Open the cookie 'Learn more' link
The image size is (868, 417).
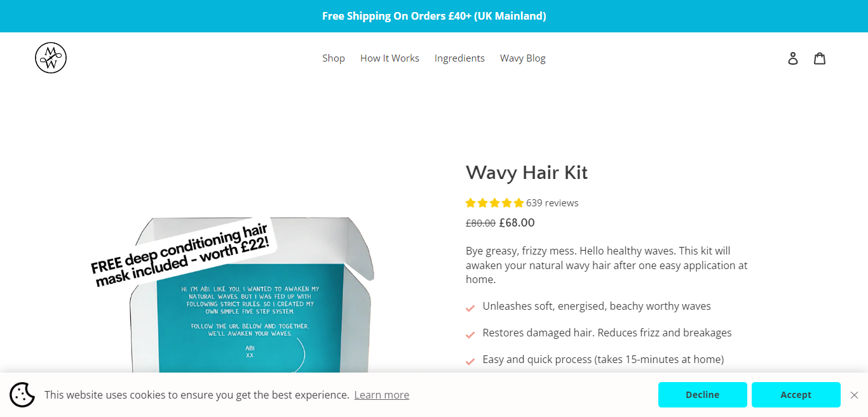(x=382, y=395)
